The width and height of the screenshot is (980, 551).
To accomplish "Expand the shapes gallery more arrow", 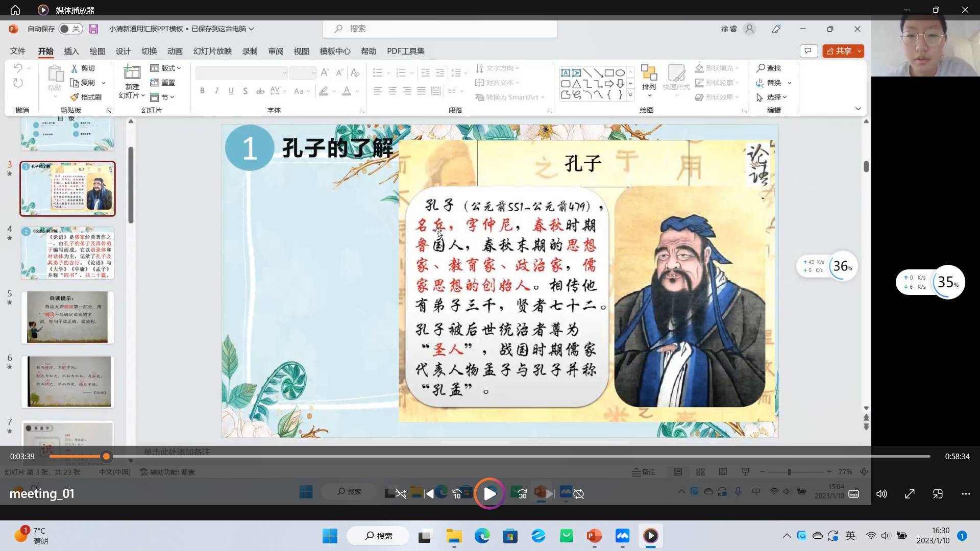I will click(630, 95).
